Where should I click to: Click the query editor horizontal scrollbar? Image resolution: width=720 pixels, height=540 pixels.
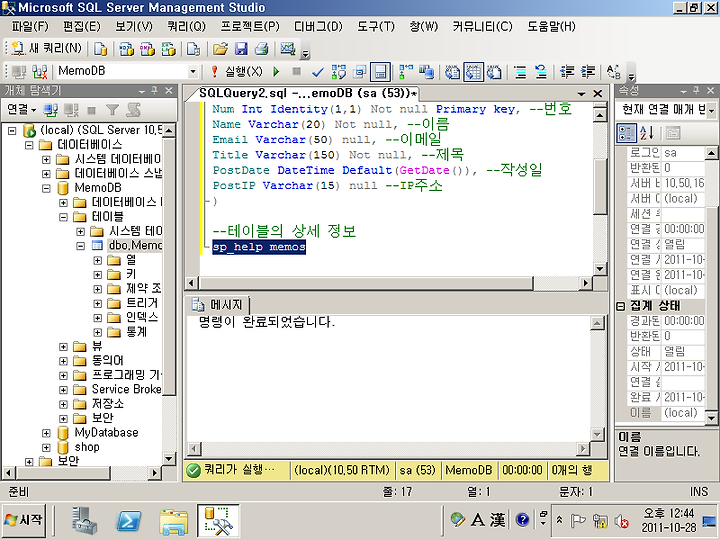(x=366, y=283)
